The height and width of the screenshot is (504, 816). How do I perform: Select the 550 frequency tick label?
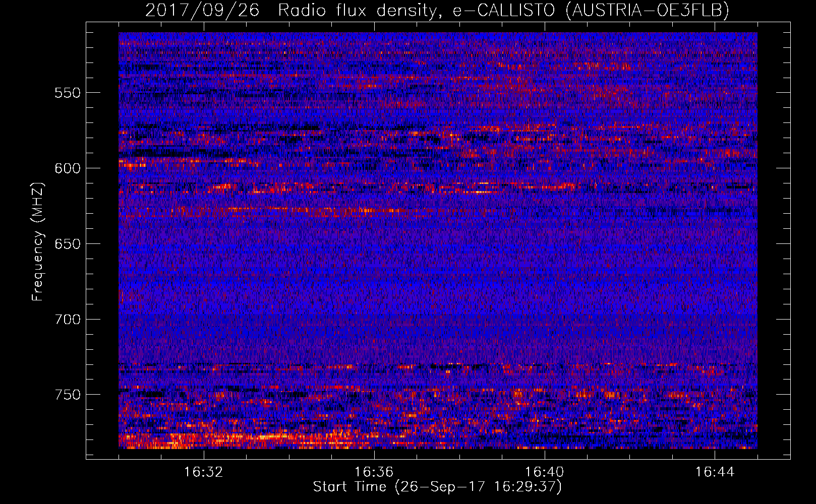(68, 93)
